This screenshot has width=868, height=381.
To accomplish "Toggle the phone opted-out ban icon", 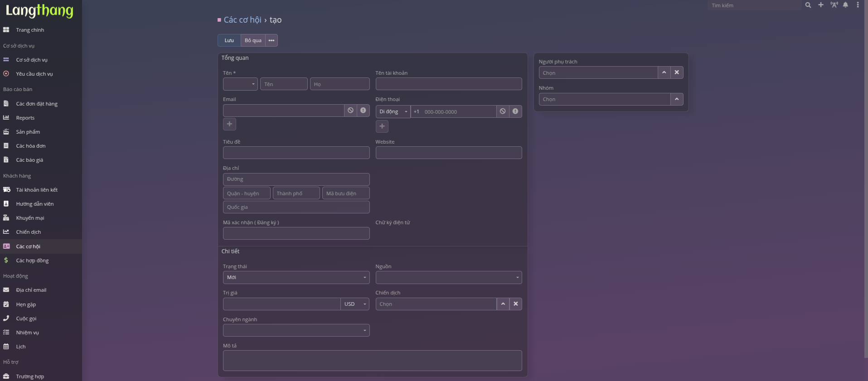I will pos(503,111).
